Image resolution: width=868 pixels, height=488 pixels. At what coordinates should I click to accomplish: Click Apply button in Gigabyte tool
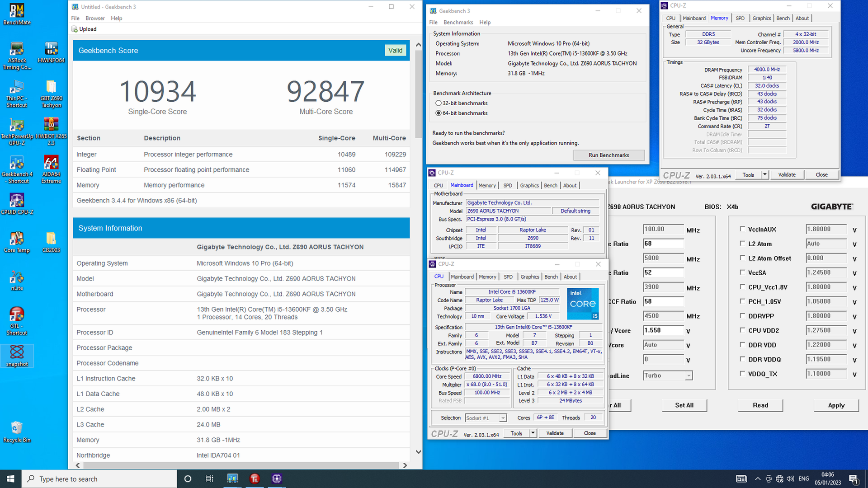836,405
